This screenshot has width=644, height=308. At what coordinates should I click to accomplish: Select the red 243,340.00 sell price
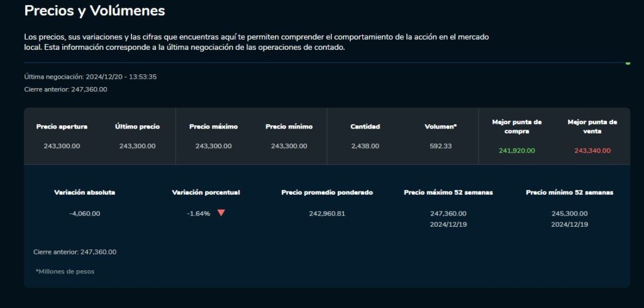click(x=592, y=151)
